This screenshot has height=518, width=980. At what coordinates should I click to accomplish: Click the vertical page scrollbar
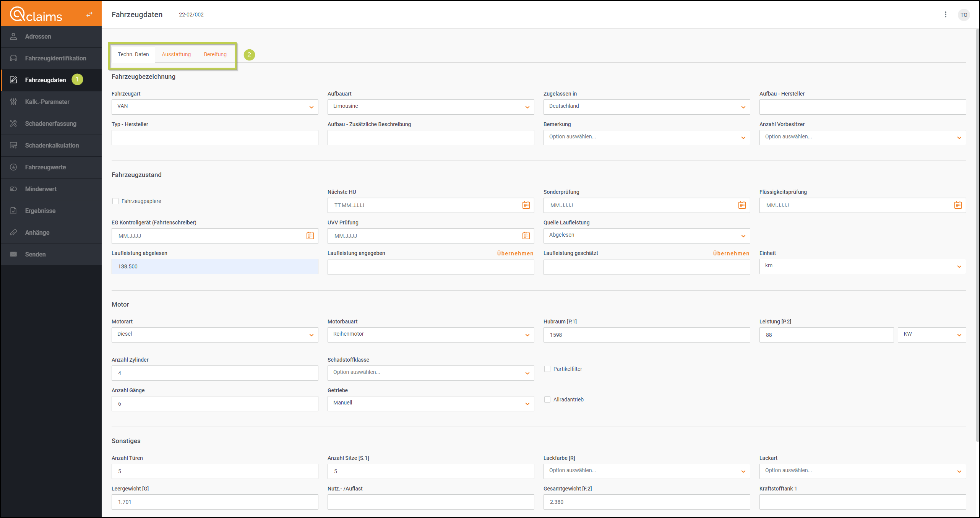(x=977, y=229)
